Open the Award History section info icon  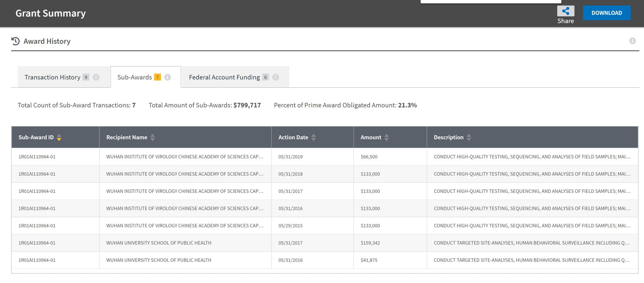coord(632,41)
